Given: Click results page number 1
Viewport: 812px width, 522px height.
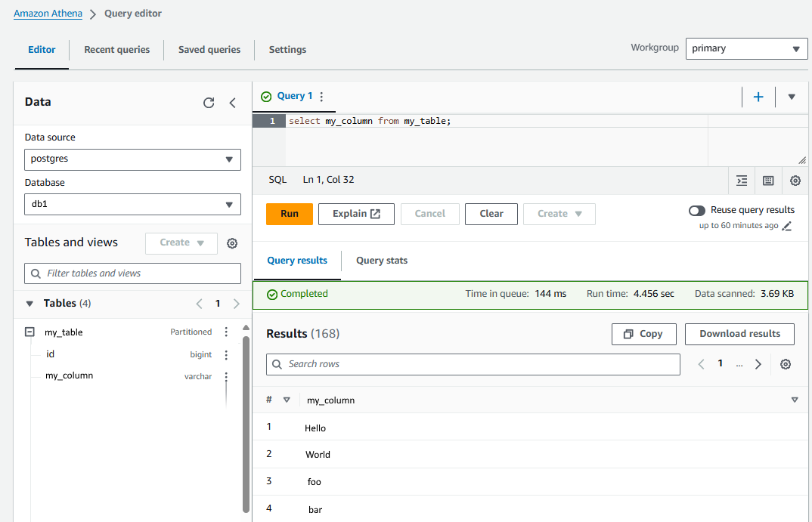Looking at the screenshot, I should [720, 363].
